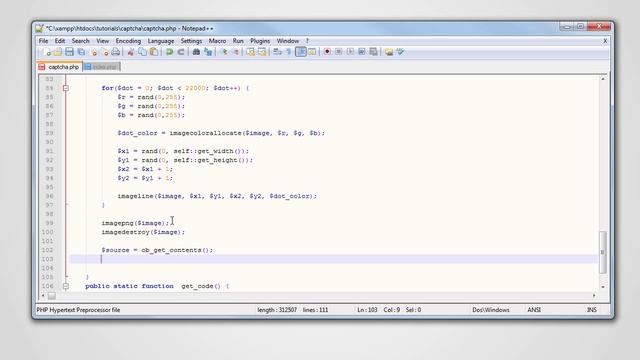Screen dimensions: 640x360
Task: Open the ? help menu
Action: [x=307, y=41]
